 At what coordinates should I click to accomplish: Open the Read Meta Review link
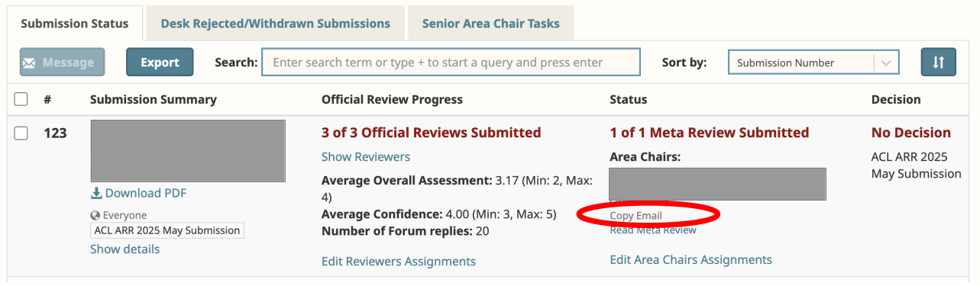coord(653,230)
